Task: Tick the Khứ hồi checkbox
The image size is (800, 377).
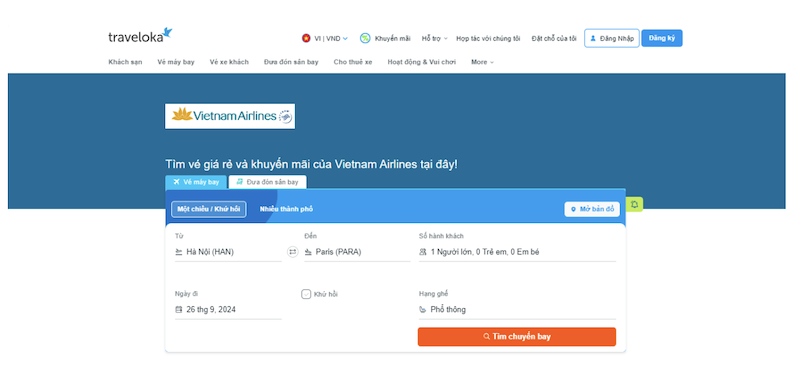Action: (x=306, y=294)
